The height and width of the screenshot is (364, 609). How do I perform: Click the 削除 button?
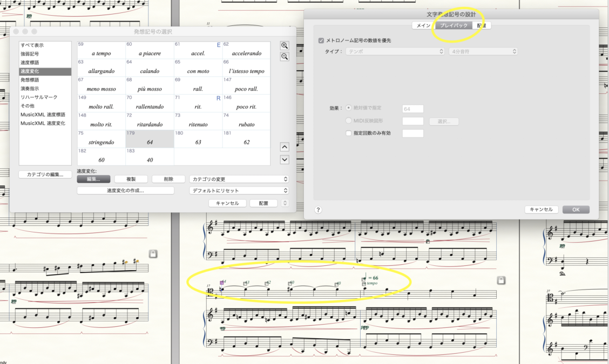168,179
